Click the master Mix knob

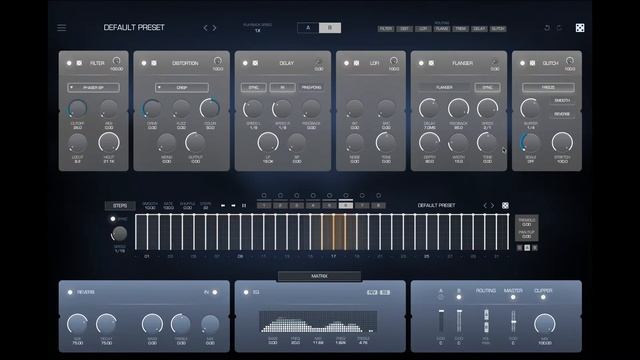(544, 324)
